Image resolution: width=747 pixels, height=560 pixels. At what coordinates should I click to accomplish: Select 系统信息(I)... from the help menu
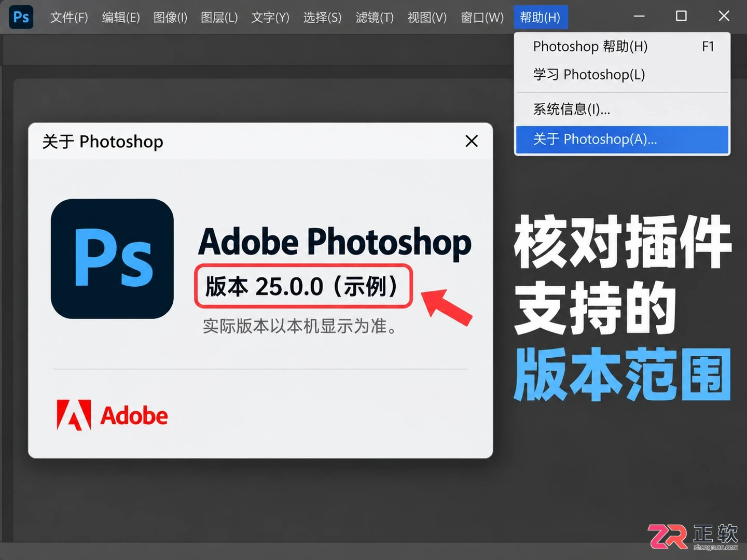(x=622, y=109)
